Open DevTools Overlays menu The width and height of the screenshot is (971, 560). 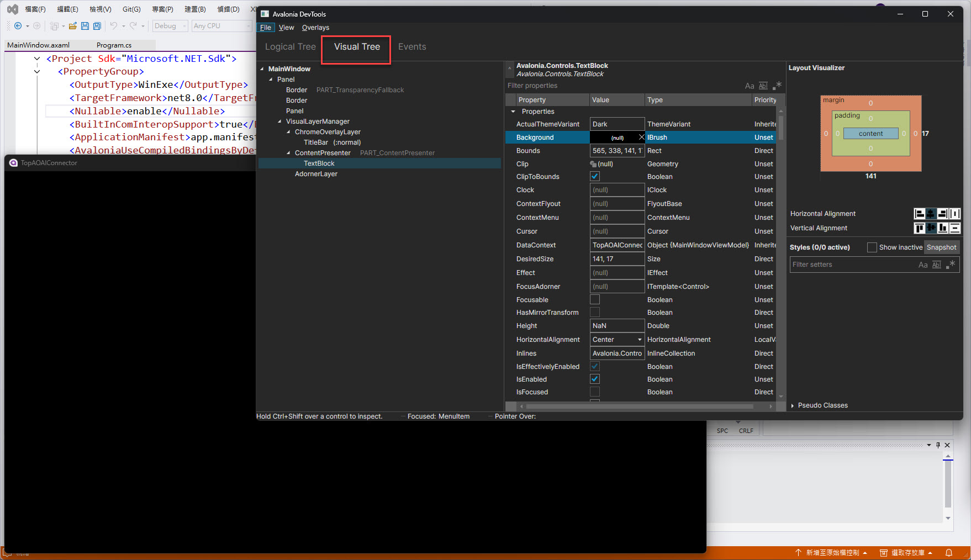[315, 28]
